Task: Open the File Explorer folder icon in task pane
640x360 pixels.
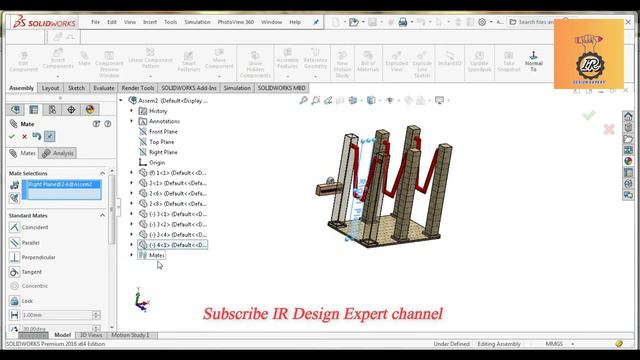Action: pos(628,139)
